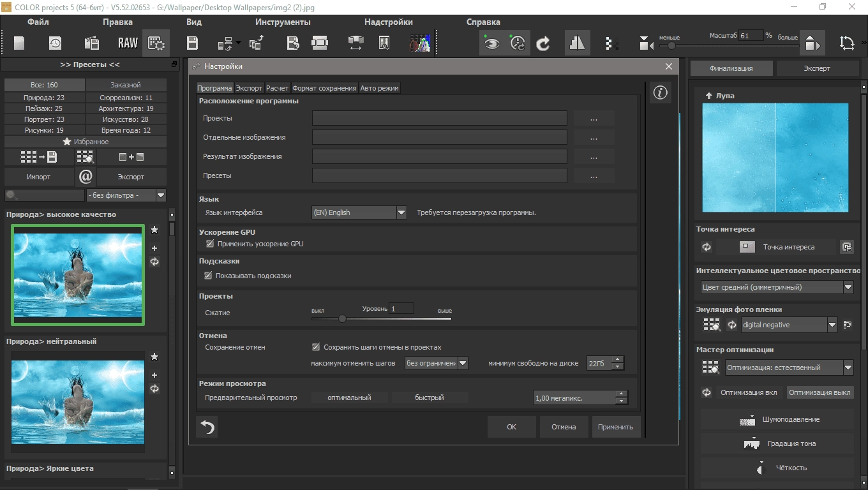The width and height of the screenshot is (868, 490).
Task: Click the new document icon in the toolbar
Action: point(19,43)
